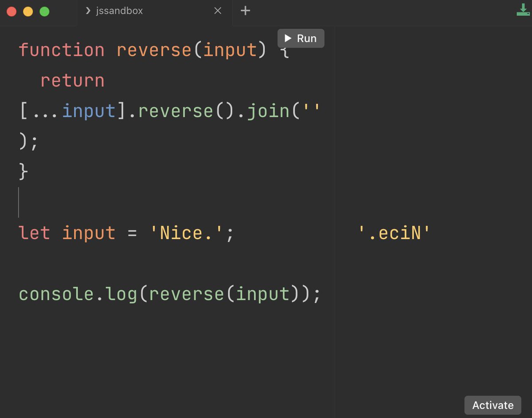
Task: Click the Activate button
Action: point(493,405)
